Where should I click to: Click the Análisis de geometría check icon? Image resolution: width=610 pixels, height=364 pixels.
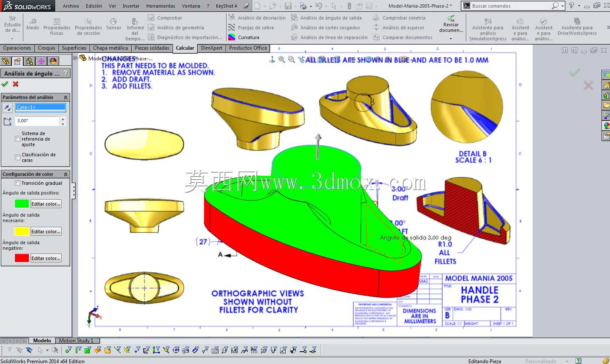(151, 28)
